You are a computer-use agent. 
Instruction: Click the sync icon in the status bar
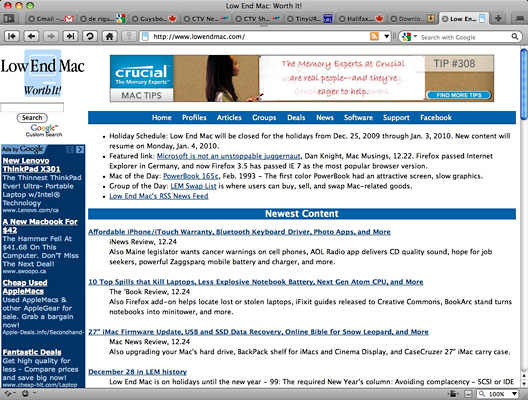[x=8, y=393]
